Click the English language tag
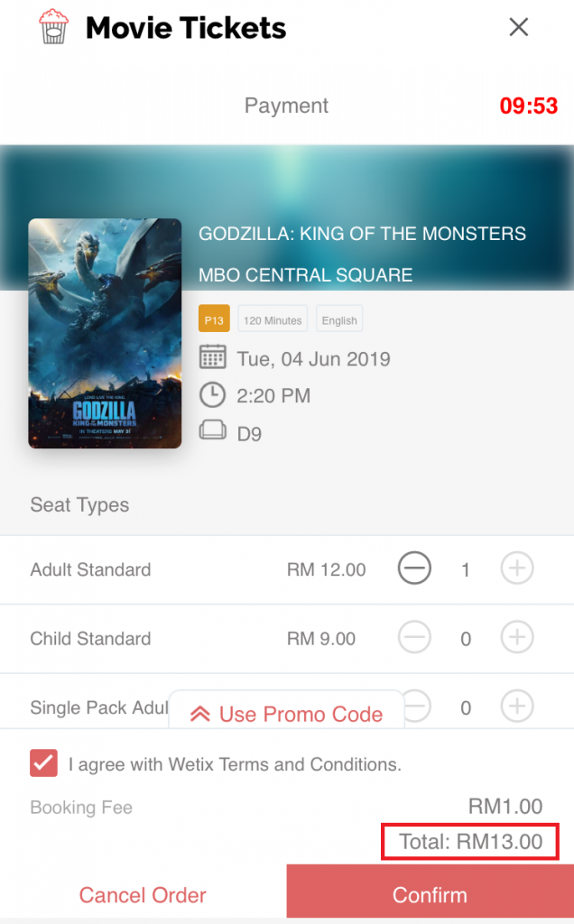This screenshot has width=574, height=924. (339, 319)
